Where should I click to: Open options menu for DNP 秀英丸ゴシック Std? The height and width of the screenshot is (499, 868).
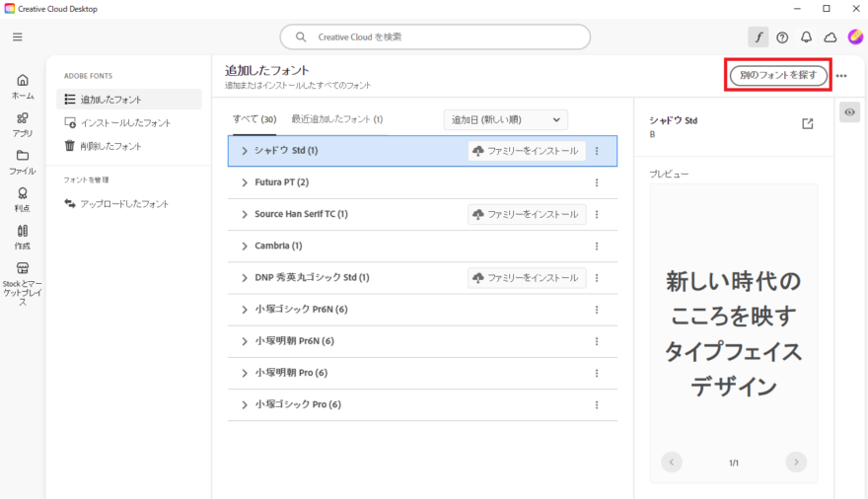point(597,278)
